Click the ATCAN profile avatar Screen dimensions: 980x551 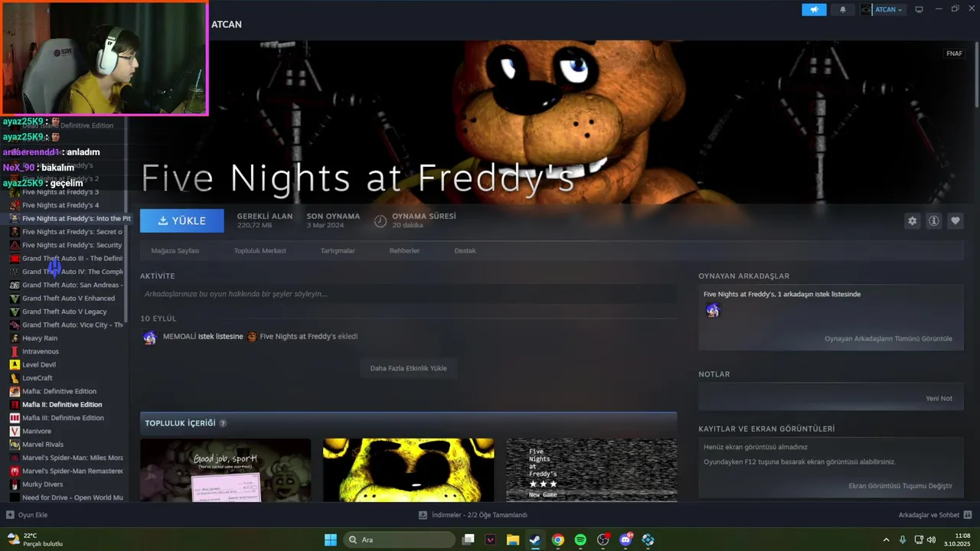867,10
